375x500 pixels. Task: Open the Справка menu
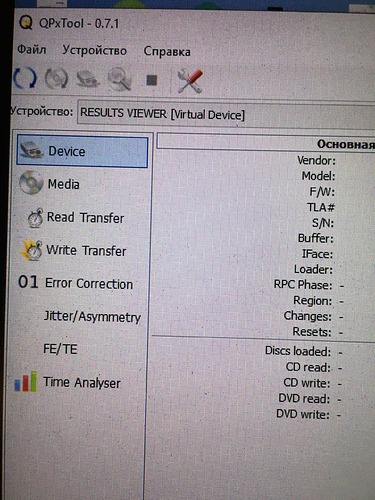[167, 51]
